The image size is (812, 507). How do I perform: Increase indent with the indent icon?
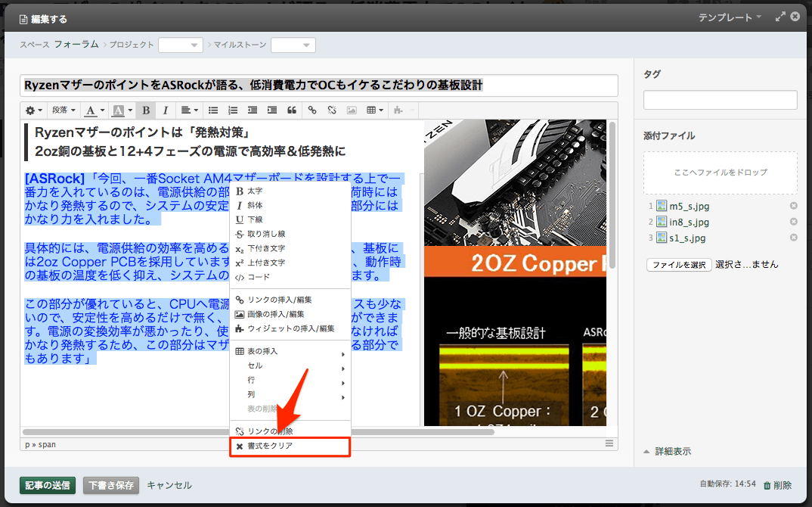(x=272, y=110)
